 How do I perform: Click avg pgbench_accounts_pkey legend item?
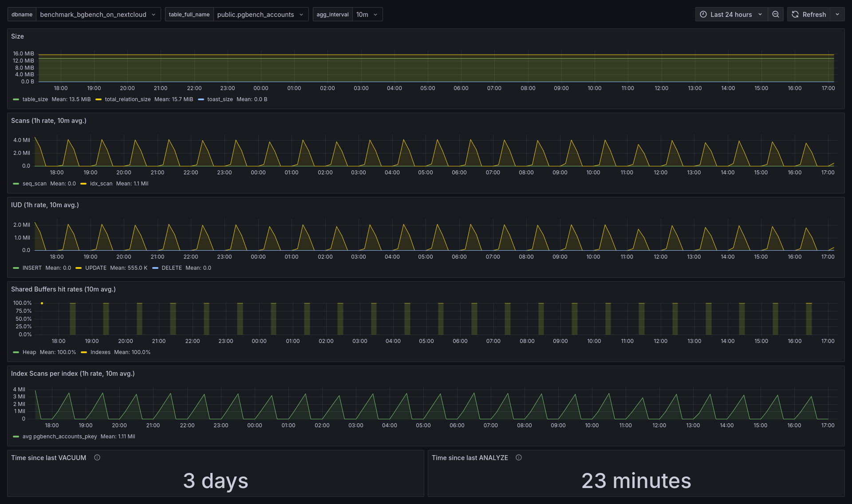[59, 437]
